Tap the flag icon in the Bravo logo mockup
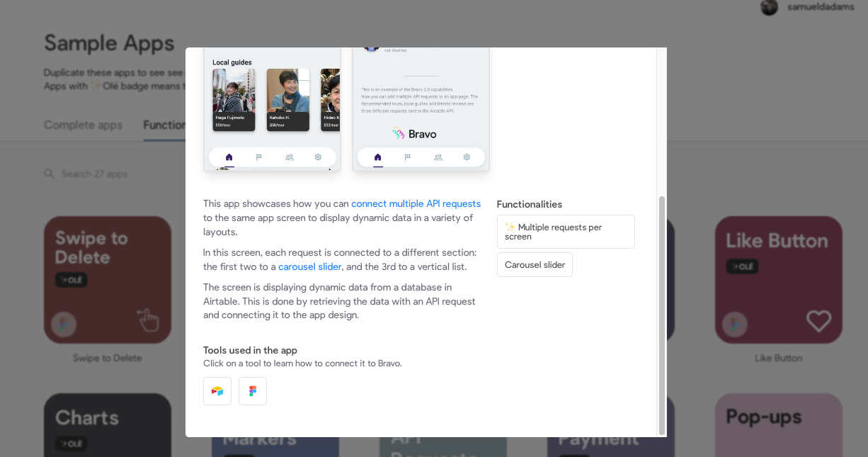The image size is (868, 457). tap(407, 157)
